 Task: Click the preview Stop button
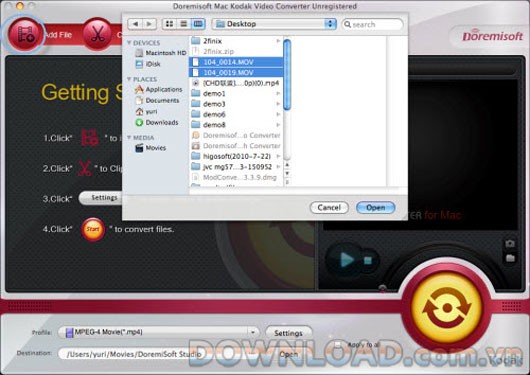pyautogui.click(x=367, y=260)
